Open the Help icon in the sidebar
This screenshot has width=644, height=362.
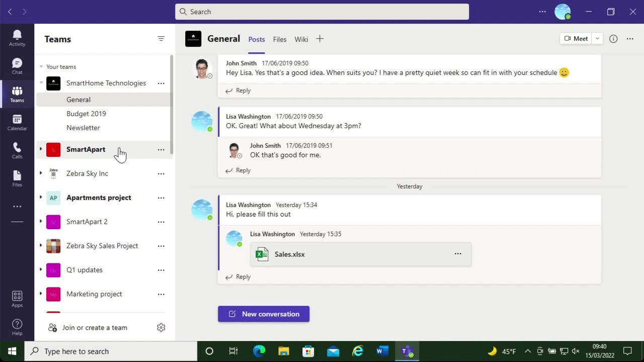[17, 324]
